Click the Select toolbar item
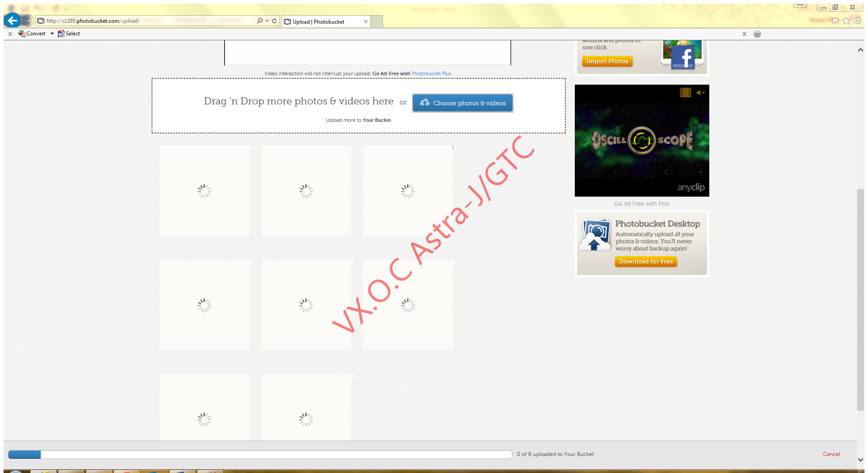 72,34
